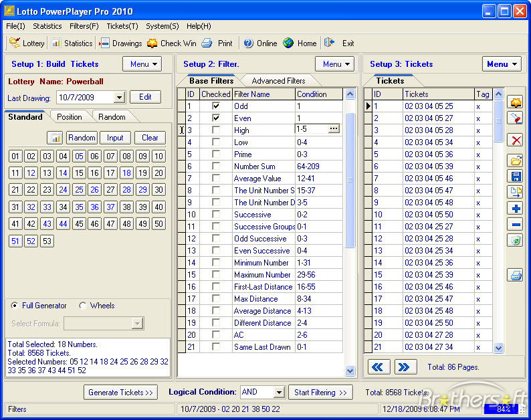Click the filter pane bottom scroll down arrow

pyautogui.click(x=350, y=371)
